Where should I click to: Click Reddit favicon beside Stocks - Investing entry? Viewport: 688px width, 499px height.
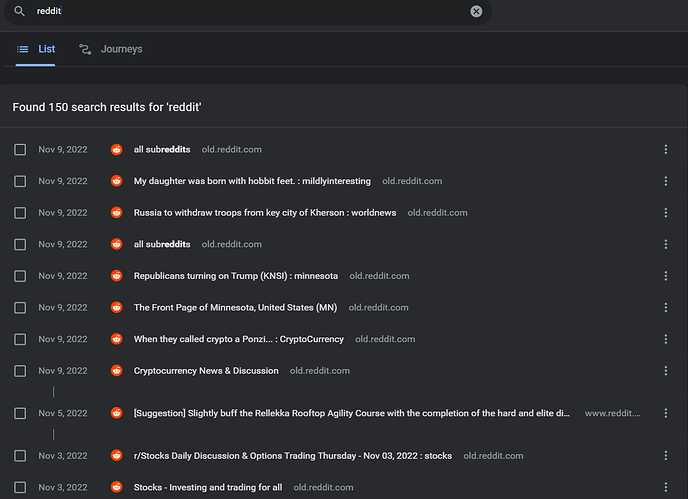coord(116,487)
